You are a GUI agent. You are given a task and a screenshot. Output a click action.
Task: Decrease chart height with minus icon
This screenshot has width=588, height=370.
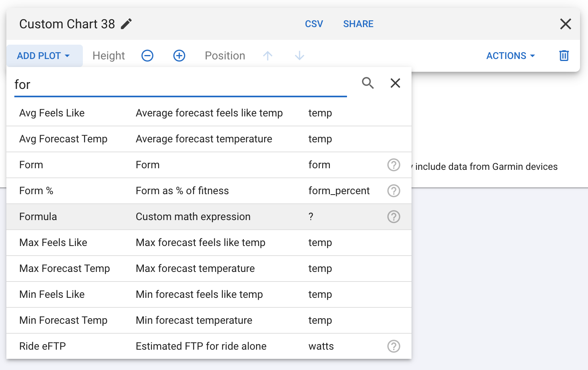[147, 56]
